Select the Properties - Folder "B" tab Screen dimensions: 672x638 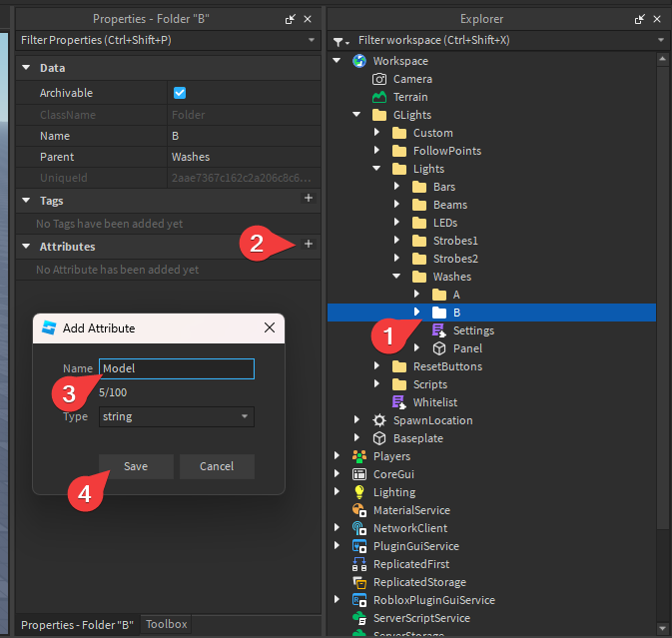click(x=77, y=624)
